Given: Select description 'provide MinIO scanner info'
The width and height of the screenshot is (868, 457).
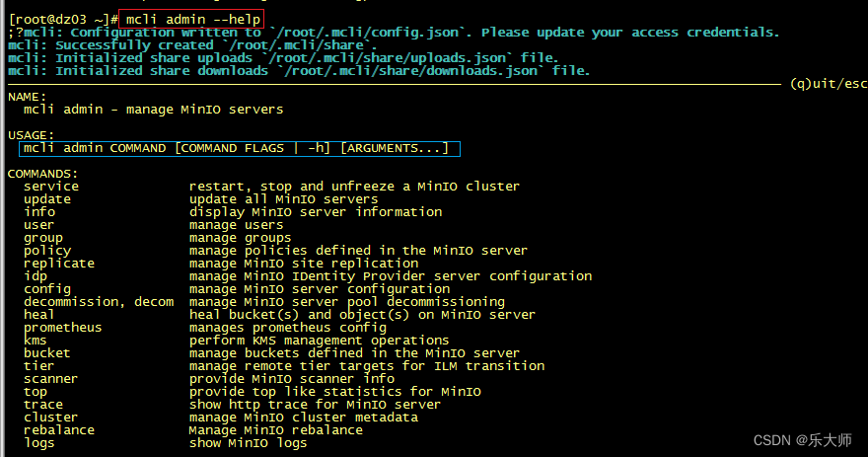Looking at the screenshot, I should pos(292,379).
